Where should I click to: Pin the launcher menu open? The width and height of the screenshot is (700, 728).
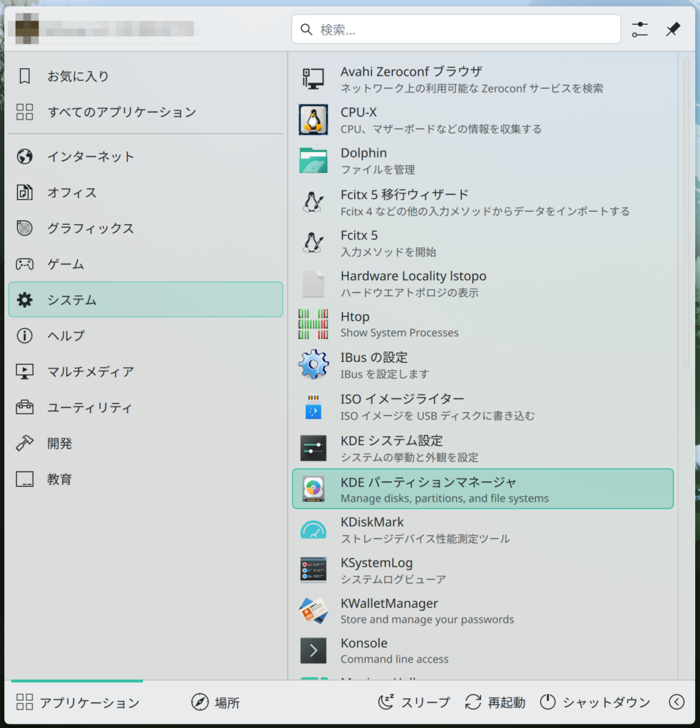tap(672, 30)
